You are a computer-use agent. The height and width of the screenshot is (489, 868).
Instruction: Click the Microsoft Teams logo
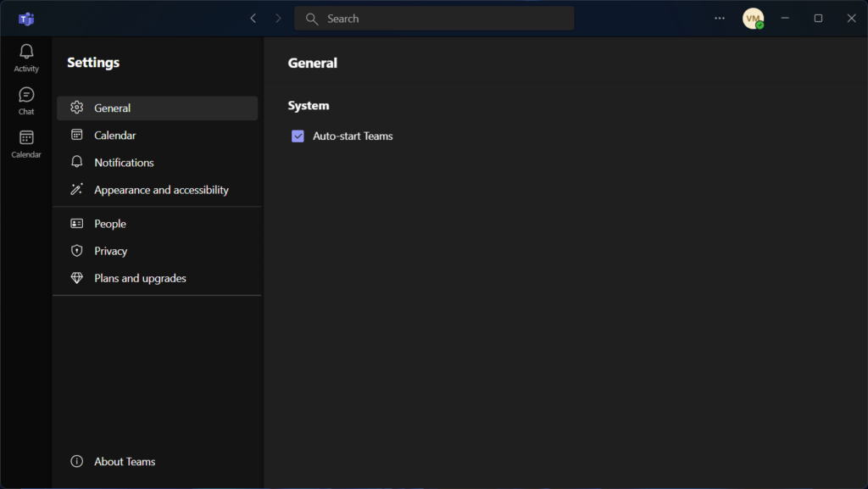point(26,19)
